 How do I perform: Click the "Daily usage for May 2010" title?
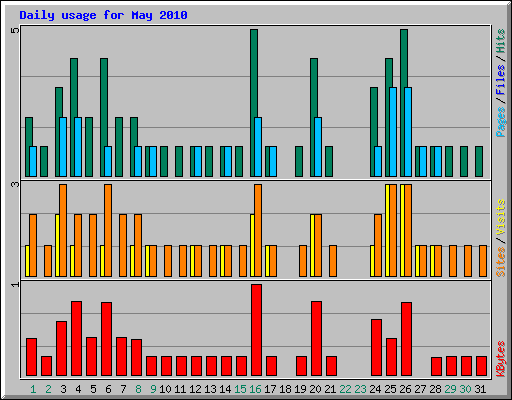coord(103,15)
